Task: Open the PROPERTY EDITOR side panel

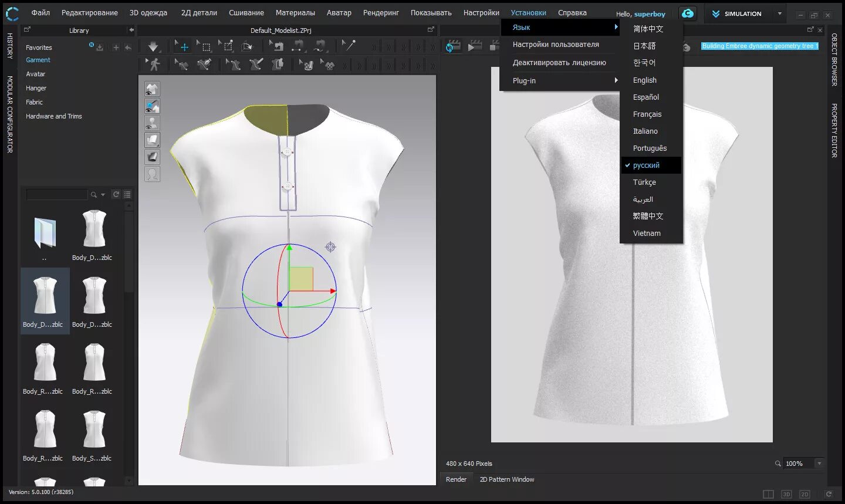Action: click(x=834, y=130)
